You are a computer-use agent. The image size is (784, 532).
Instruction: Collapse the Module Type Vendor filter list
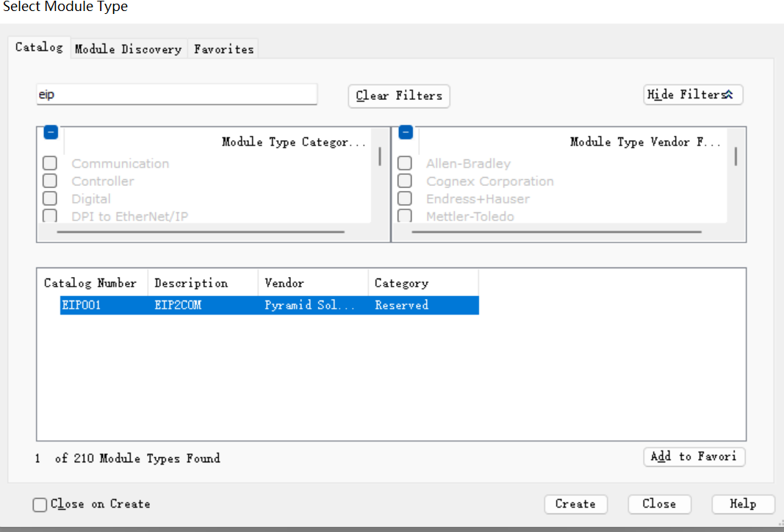click(x=406, y=133)
